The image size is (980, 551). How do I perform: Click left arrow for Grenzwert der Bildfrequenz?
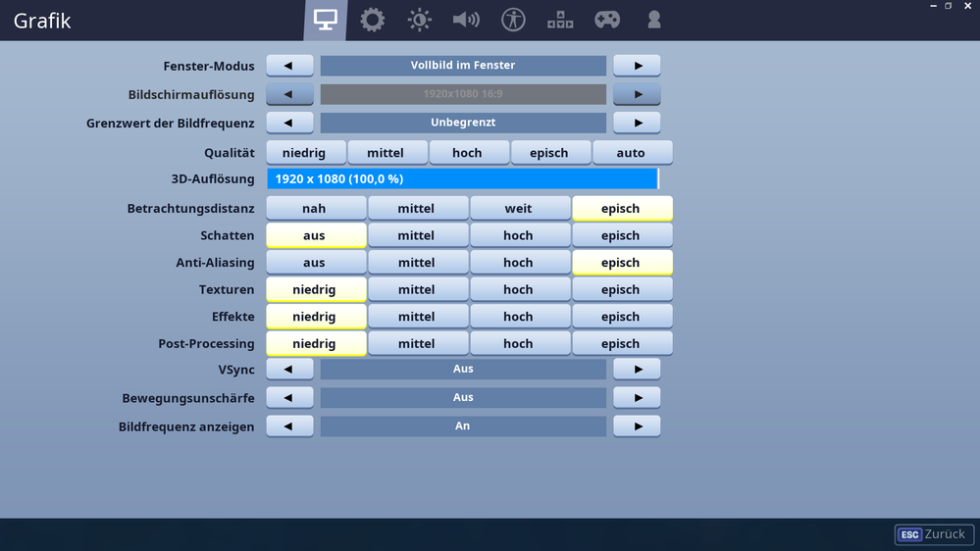coord(289,123)
